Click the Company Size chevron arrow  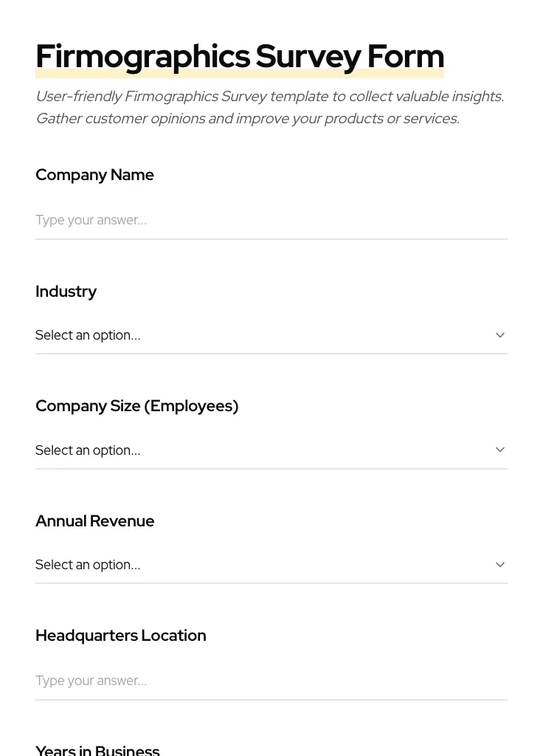click(500, 450)
